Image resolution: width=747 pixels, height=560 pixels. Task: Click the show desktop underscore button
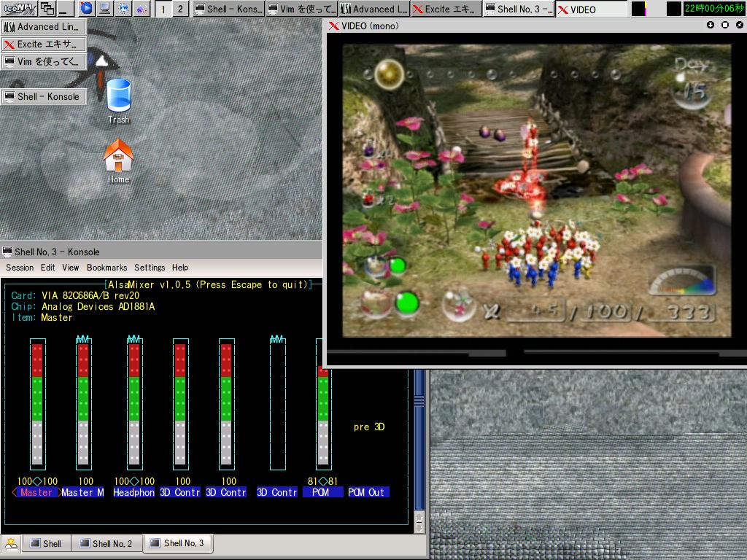[x=65, y=9]
